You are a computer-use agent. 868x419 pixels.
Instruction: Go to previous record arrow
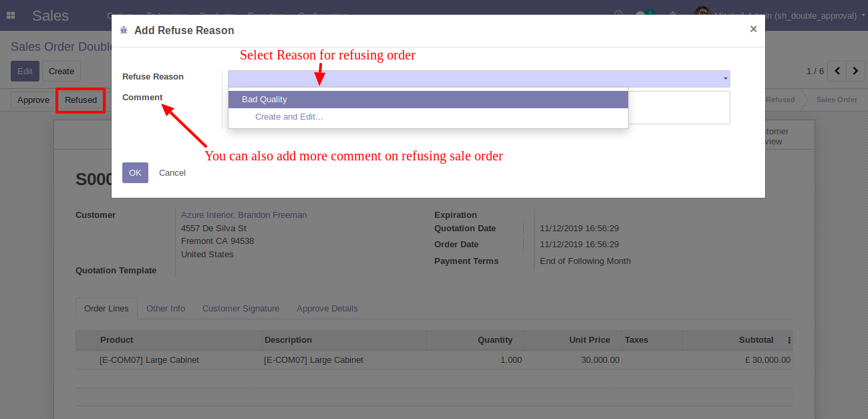[837, 71]
